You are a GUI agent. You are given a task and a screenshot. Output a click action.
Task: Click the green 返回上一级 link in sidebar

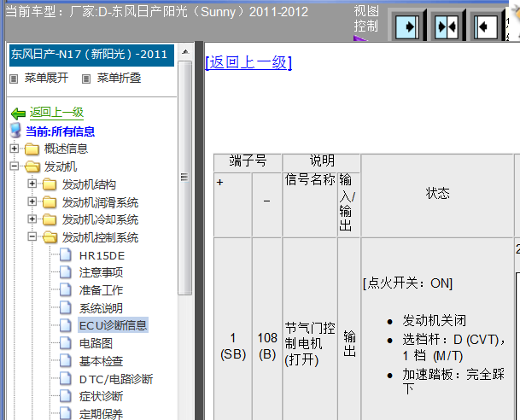[56, 113]
